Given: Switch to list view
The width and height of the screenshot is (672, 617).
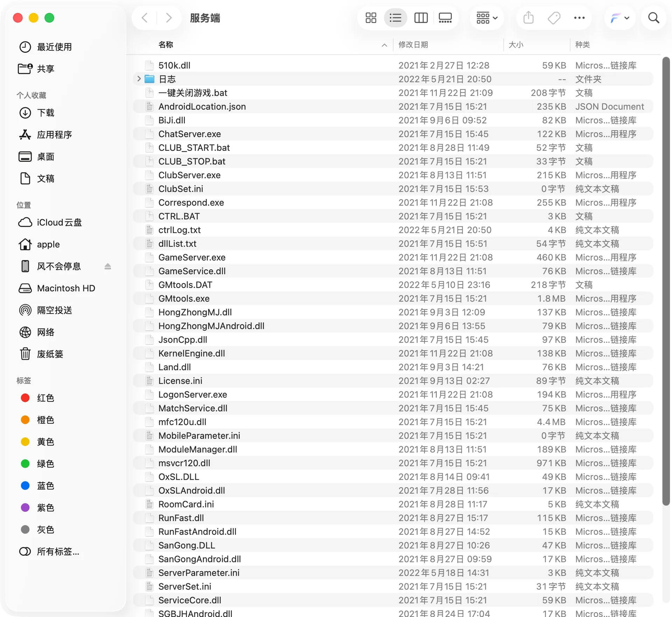Looking at the screenshot, I should (395, 18).
